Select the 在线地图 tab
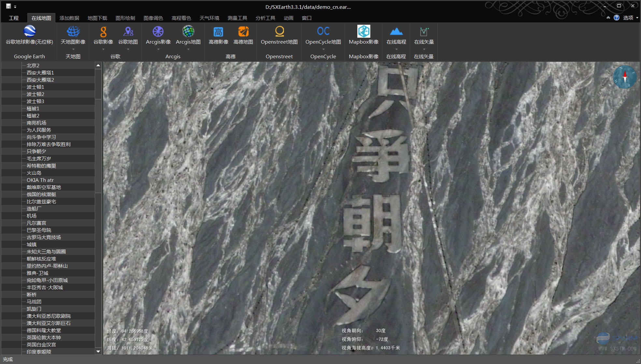The height and width of the screenshot is (364, 641). [41, 18]
